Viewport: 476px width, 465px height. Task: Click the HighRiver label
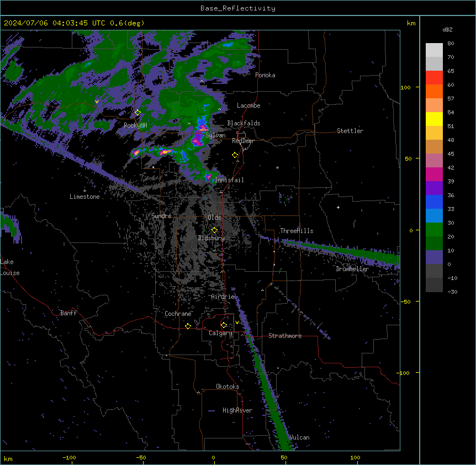click(237, 410)
